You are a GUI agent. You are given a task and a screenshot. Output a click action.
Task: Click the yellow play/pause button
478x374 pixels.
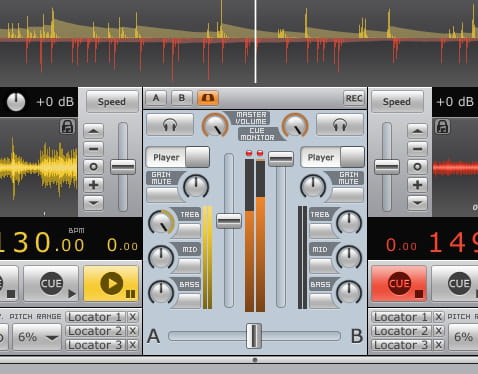click(111, 284)
